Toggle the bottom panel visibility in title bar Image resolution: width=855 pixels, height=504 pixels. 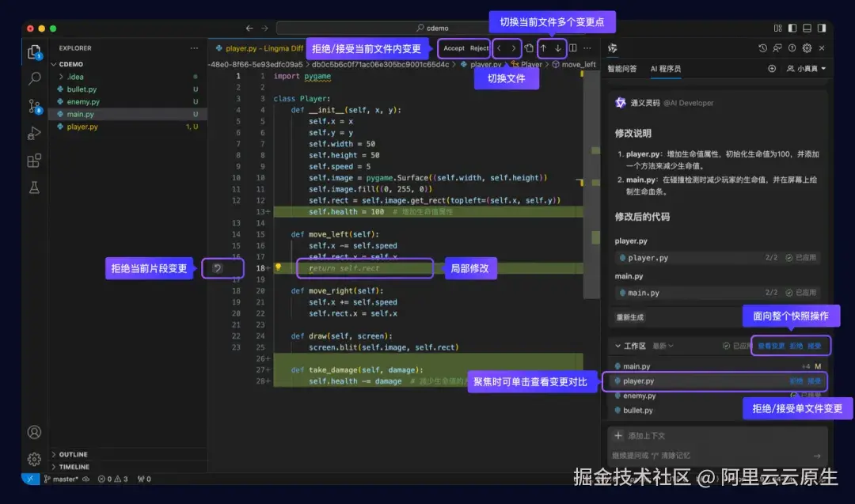point(807,28)
